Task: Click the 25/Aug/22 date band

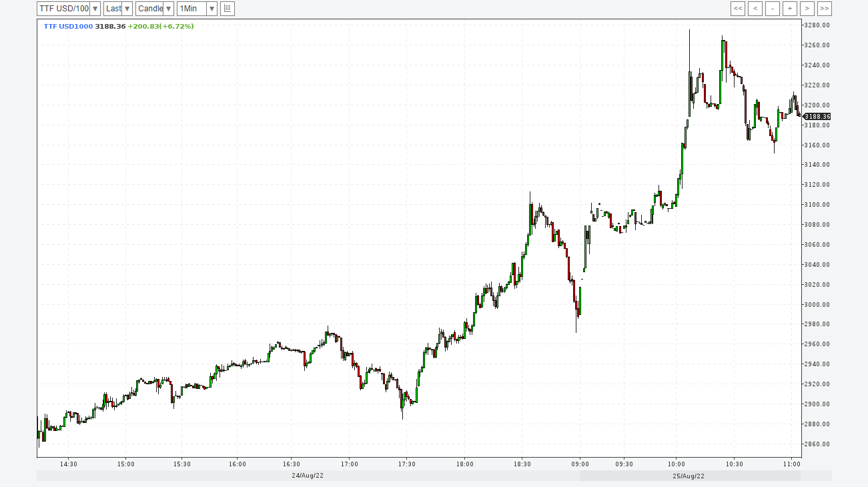Action: click(690, 476)
